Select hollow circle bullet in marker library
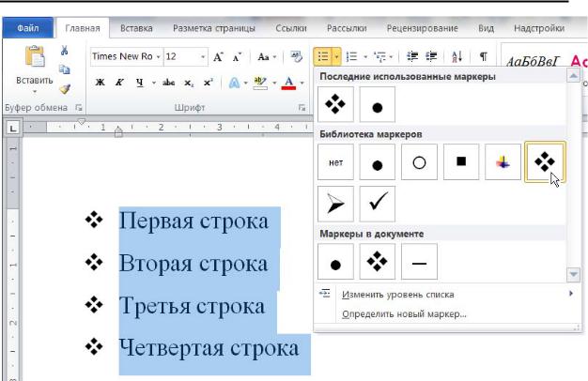This screenshot has height=381, width=588. point(419,162)
